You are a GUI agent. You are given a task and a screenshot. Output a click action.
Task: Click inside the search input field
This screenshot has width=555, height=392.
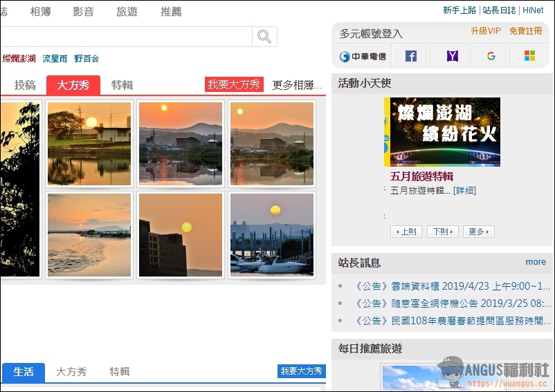(125, 37)
